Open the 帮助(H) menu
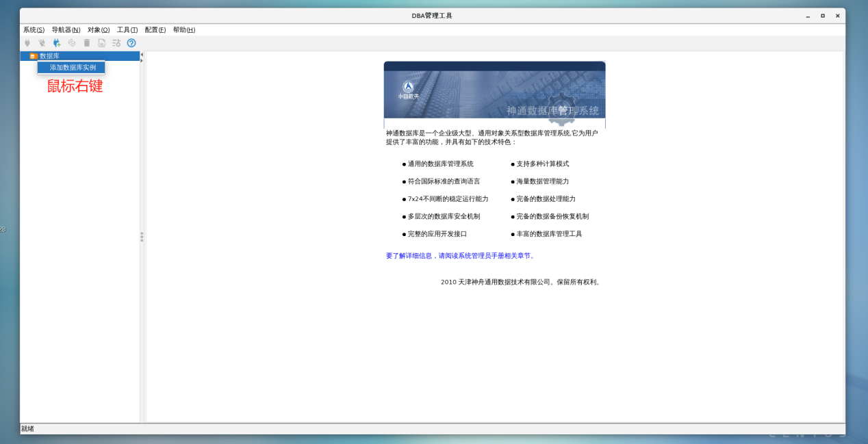The height and width of the screenshot is (444, 868). pos(184,30)
